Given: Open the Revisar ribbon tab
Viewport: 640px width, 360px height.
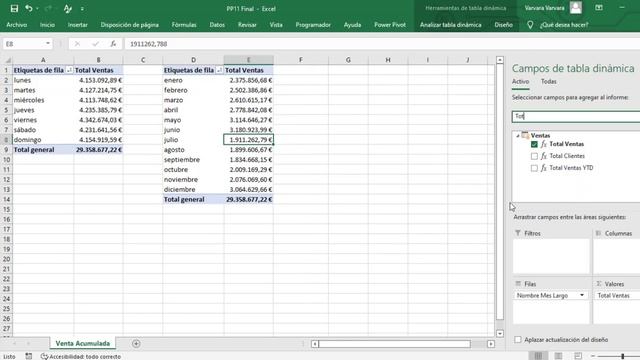Looking at the screenshot, I should [247, 25].
